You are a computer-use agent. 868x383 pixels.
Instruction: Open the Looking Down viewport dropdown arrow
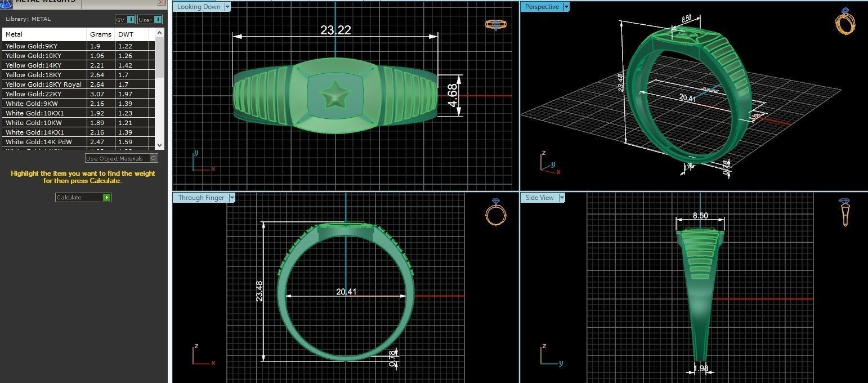pos(227,7)
